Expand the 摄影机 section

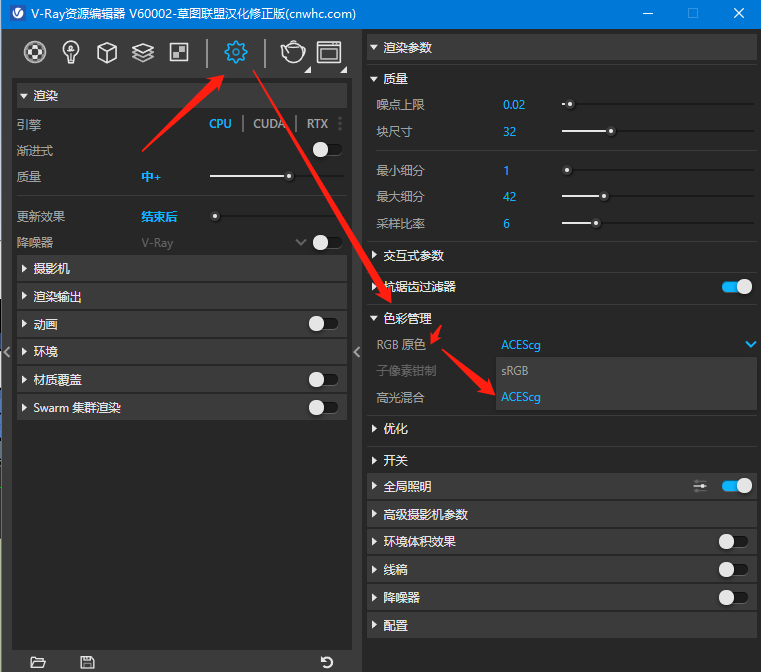(x=52, y=268)
